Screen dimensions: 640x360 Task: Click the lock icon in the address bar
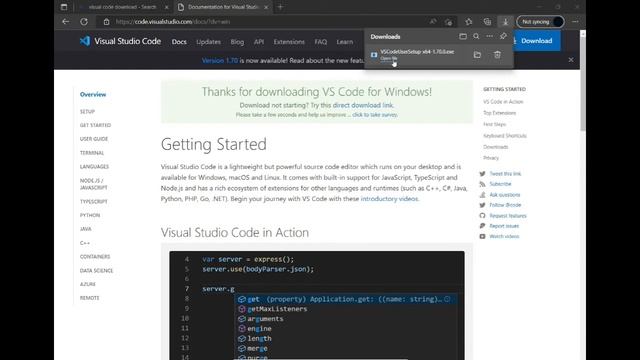coord(106,22)
